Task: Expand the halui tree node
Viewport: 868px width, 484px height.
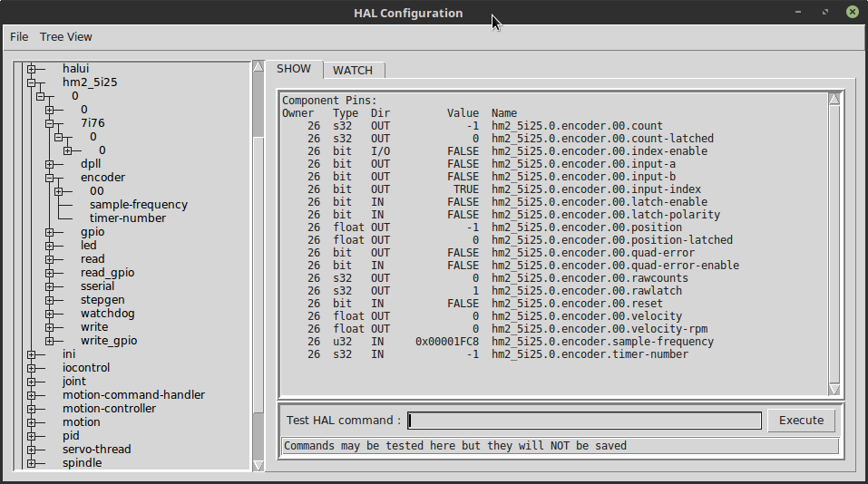Action: click(32, 69)
